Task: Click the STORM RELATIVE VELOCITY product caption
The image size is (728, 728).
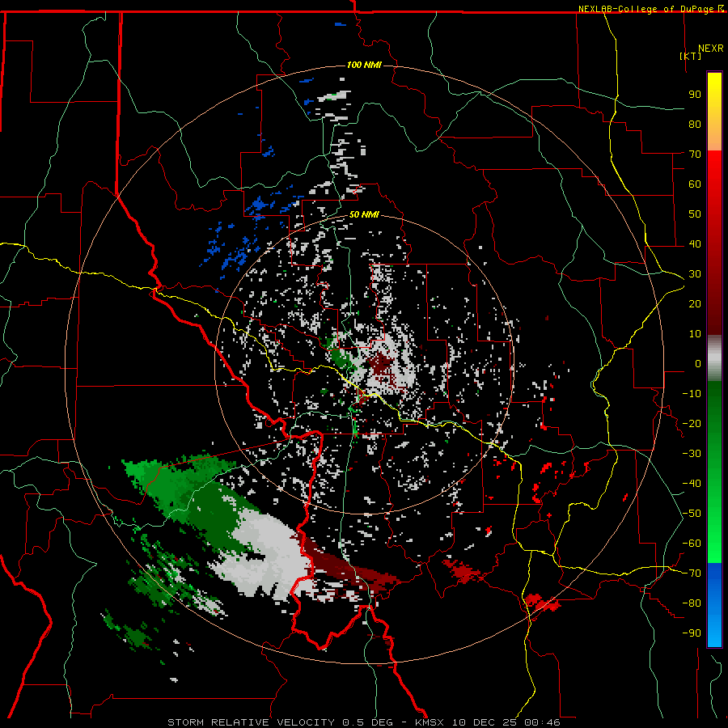Action: pos(251,722)
